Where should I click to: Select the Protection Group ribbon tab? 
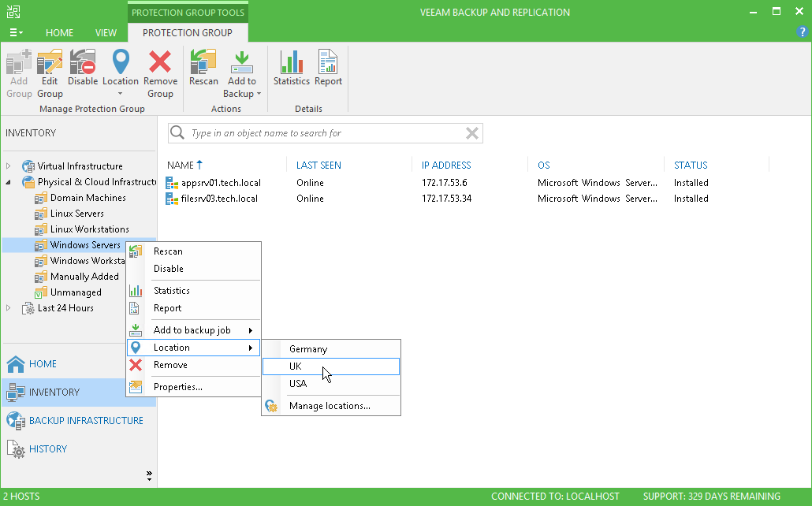(x=188, y=32)
